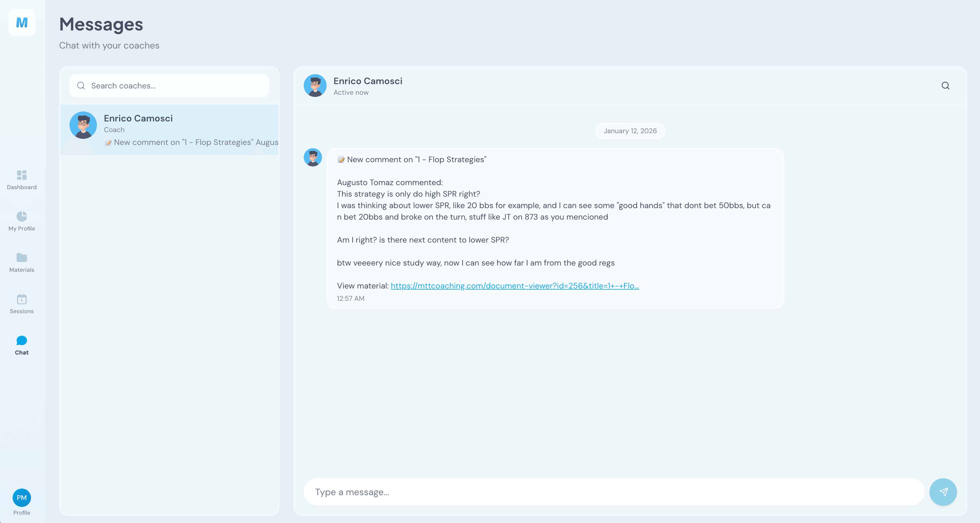Open the Flop Strategies document viewer link
980x523 pixels.
tap(514, 285)
